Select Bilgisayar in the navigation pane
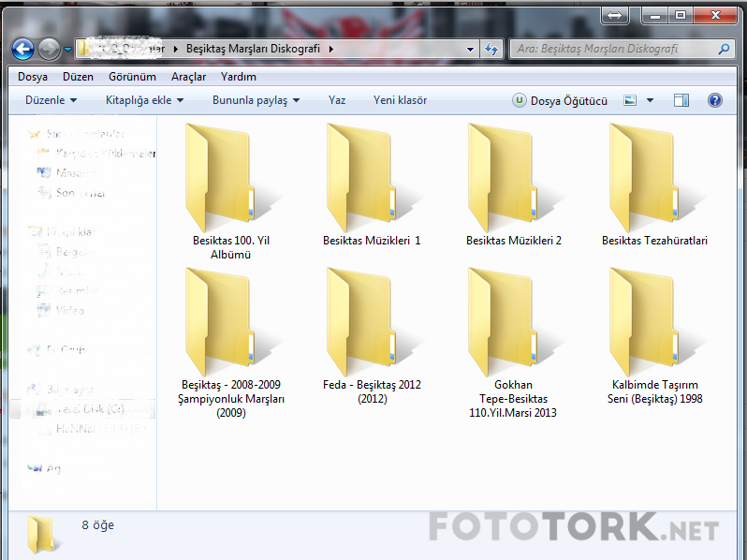 tap(61, 390)
